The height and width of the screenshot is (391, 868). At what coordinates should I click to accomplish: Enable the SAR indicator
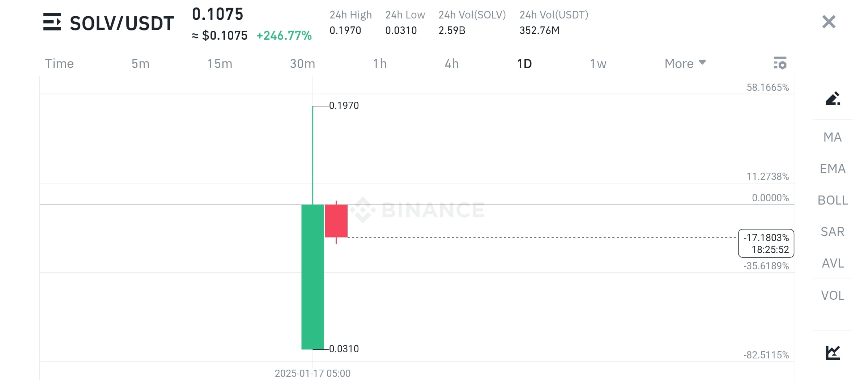pos(833,232)
